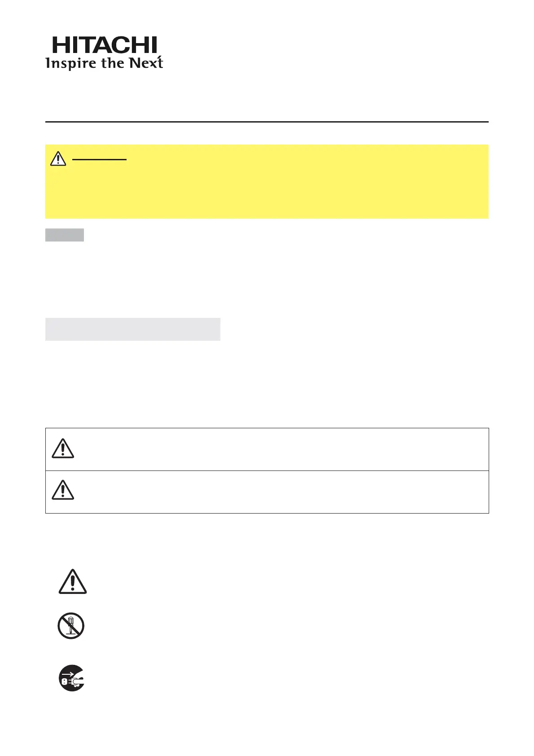Image resolution: width=534 pixels, height=756 pixels.
Task: Click the word 'Next' in the tagline
Action: [x=146, y=63]
